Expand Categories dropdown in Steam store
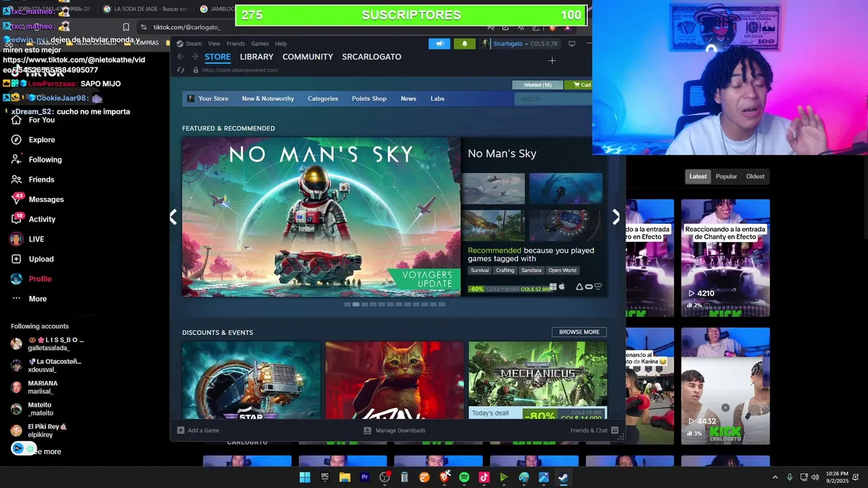This screenshot has width=868, height=488. click(323, 99)
